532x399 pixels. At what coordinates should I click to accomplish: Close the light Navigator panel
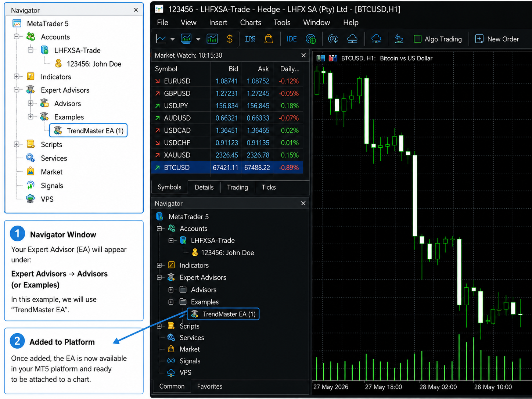tap(136, 10)
